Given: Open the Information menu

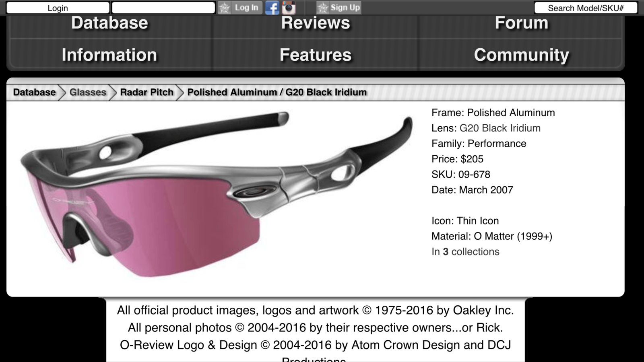Looking at the screenshot, I should pyautogui.click(x=109, y=55).
